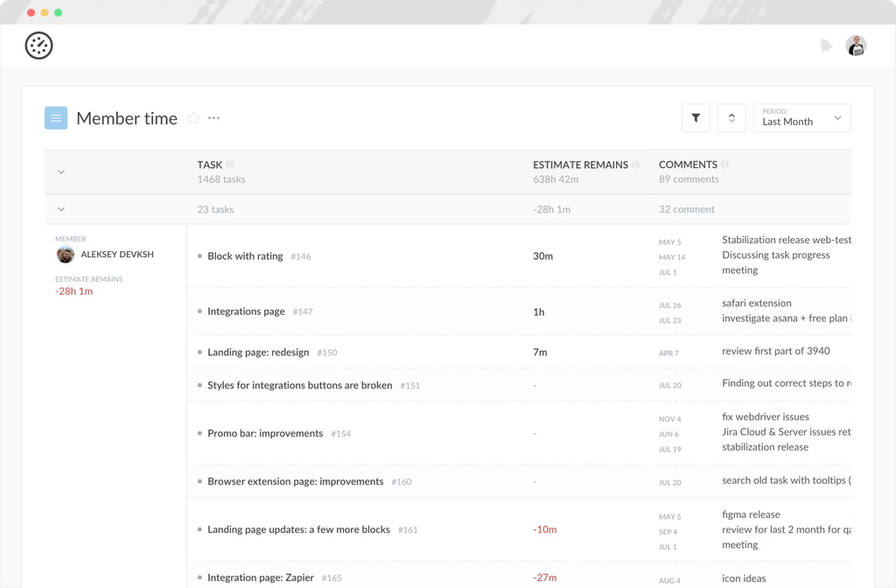Open the user profile avatar menu
The image size is (896, 588).
pyautogui.click(x=856, y=45)
